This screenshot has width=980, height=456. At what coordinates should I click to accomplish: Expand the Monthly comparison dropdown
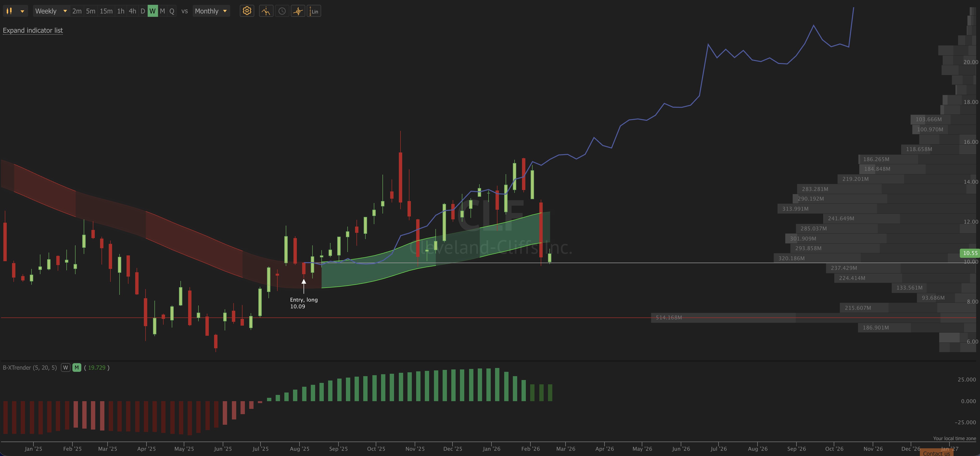[x=211, y=11]
